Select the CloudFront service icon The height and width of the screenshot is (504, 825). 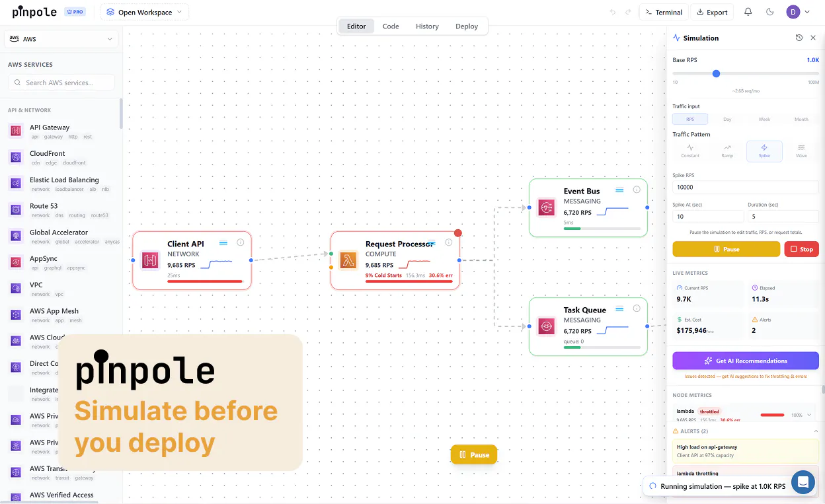click(x=16, y=157)
